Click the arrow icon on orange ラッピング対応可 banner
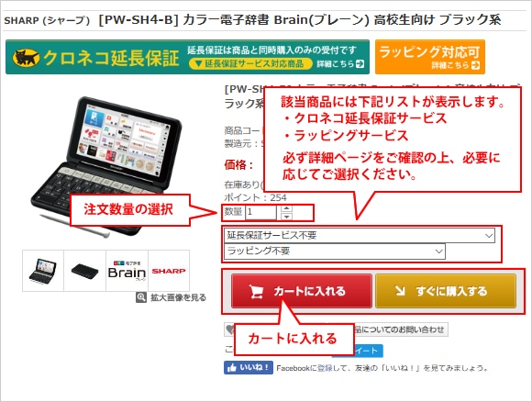This screenshot has height=402, width=532. [475, 65]
